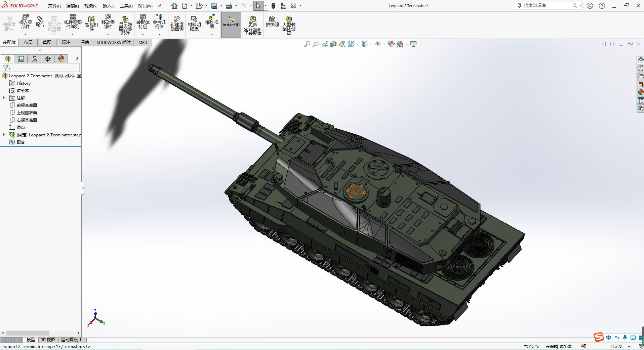Select DimXpertManager tab icon
Image resolution: width=644 pixels, height=350 pixels.
(48, 59)
